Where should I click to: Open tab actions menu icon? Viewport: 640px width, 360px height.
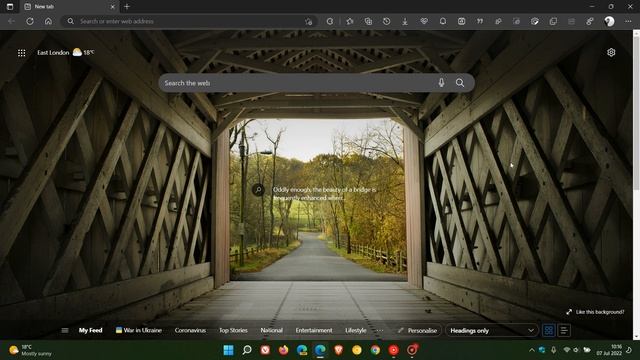[10, 7]
